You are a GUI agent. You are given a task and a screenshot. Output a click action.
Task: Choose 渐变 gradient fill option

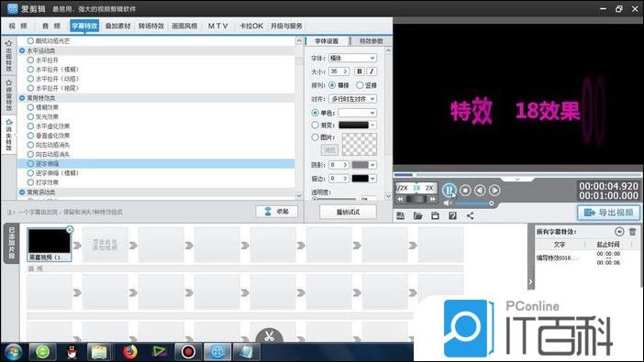pos(315,125)
